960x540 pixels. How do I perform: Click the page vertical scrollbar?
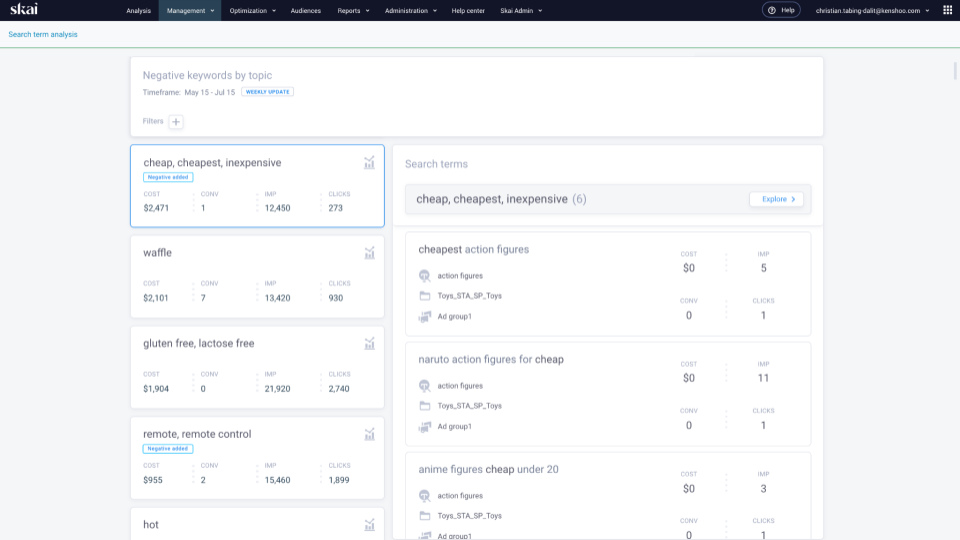954,70
